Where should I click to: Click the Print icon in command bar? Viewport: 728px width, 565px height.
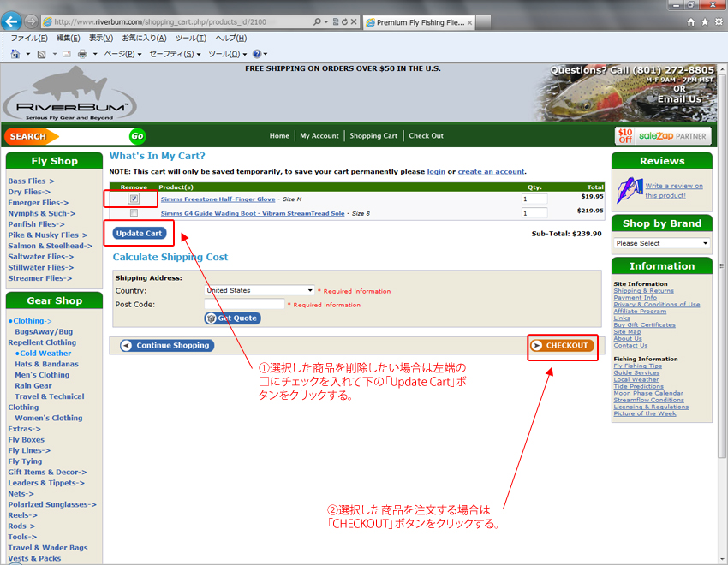[x=82, y=54]
